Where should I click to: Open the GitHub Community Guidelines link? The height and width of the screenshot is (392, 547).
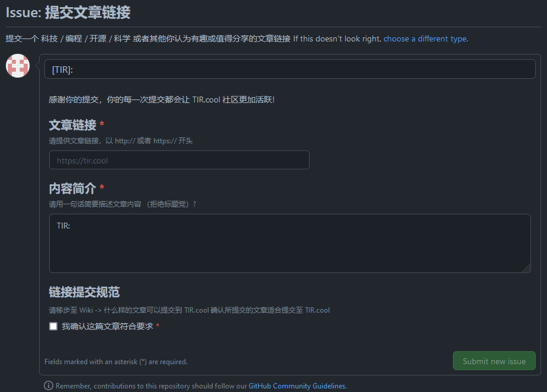click(297, 386)
